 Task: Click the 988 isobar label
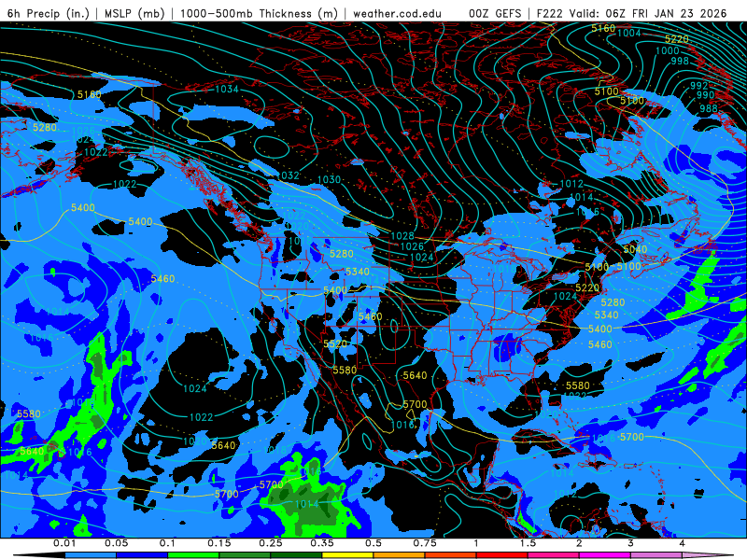click(x=709, y=108)
